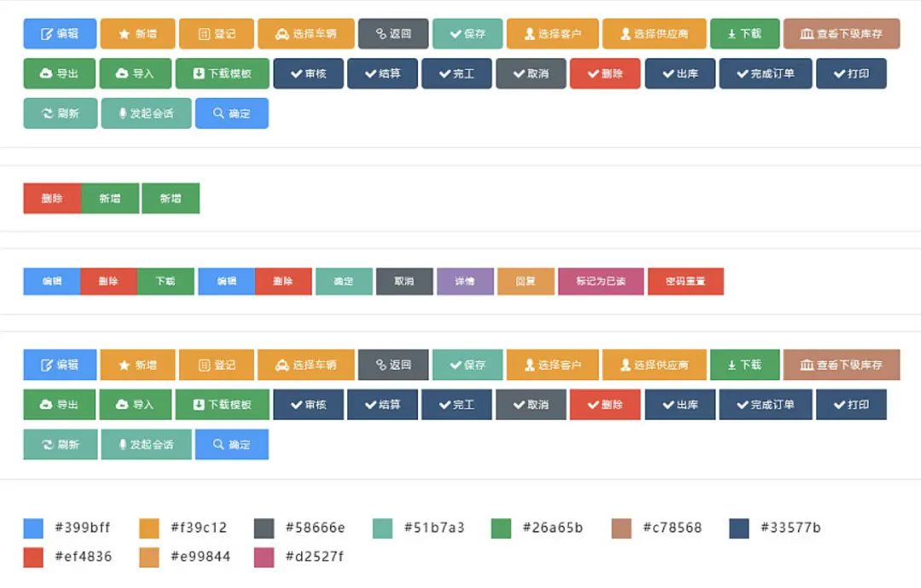The width and height of the screenshot is (921, 588).
Task: Pick the #d2527f pink color swatch
Action: click(264, 557)
